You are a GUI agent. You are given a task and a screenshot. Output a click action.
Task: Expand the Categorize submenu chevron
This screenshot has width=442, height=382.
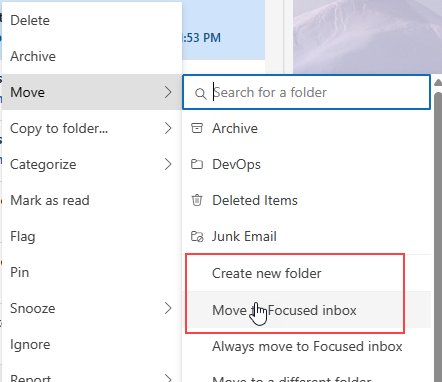[x=168, y=164]
